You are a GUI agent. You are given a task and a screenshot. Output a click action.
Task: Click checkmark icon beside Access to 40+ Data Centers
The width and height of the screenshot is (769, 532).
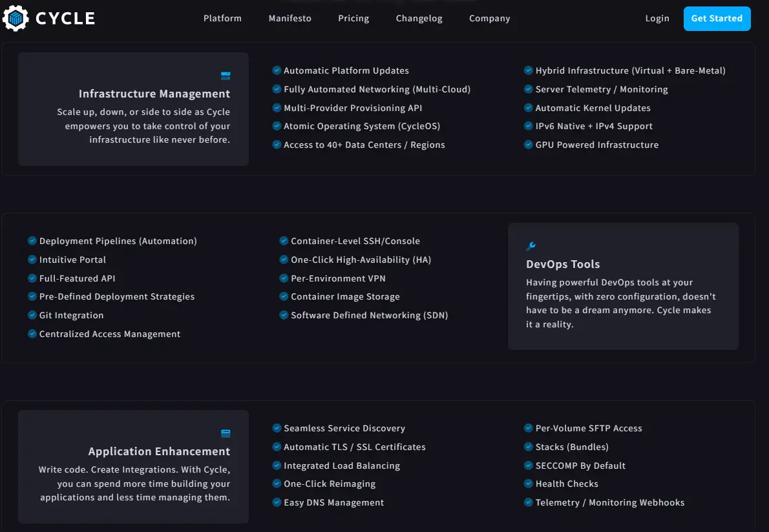[x=277, y=145]
